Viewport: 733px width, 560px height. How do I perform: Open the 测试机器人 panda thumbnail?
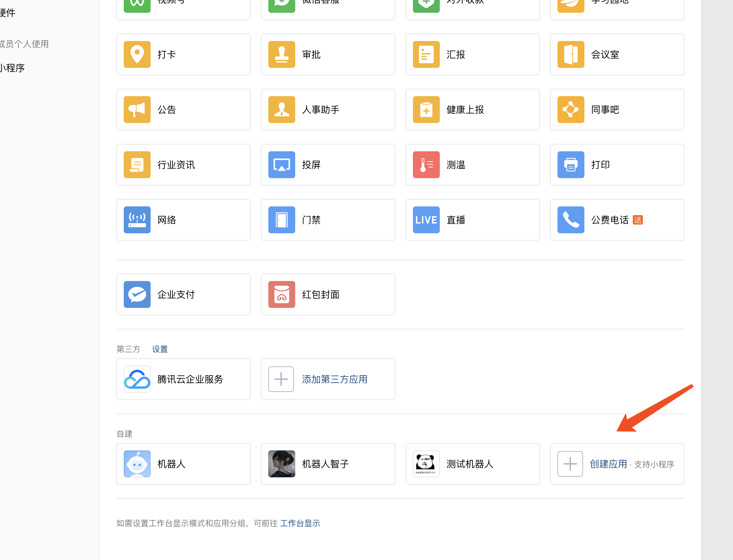(426, 464)
